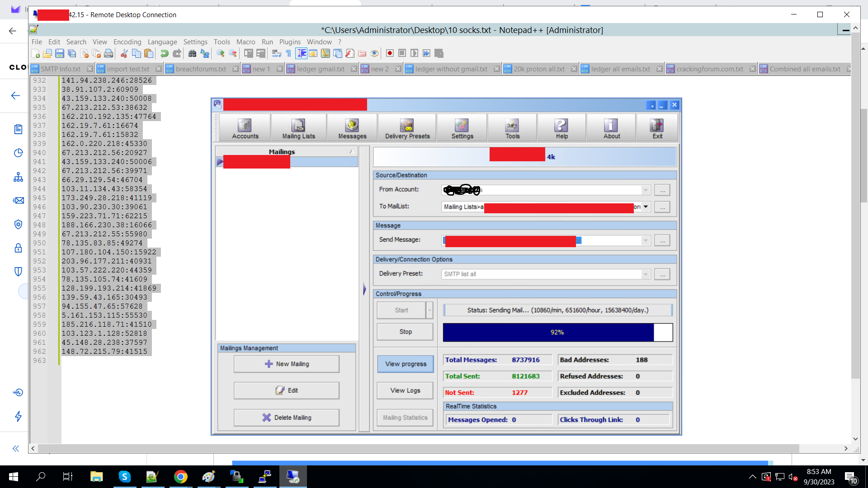The height and width of the screenshot is (488, 868).
Task: Close the import test.txt tab
Action: point(158,69)
